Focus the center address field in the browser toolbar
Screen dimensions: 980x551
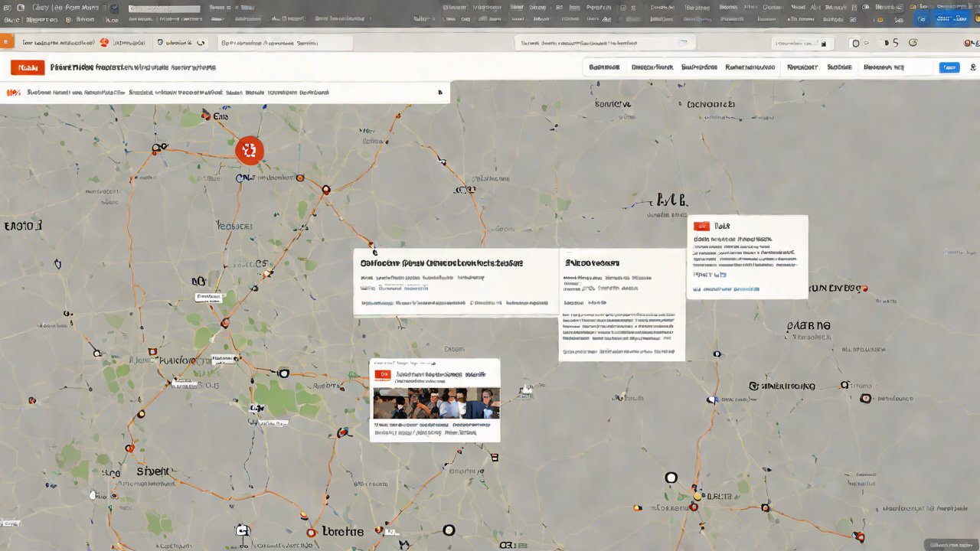(603, 44)
